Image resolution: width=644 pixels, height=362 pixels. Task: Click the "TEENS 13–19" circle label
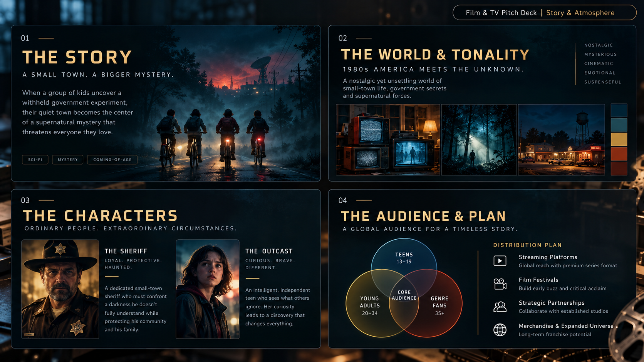pyautogui.click(x=404, y=258)
